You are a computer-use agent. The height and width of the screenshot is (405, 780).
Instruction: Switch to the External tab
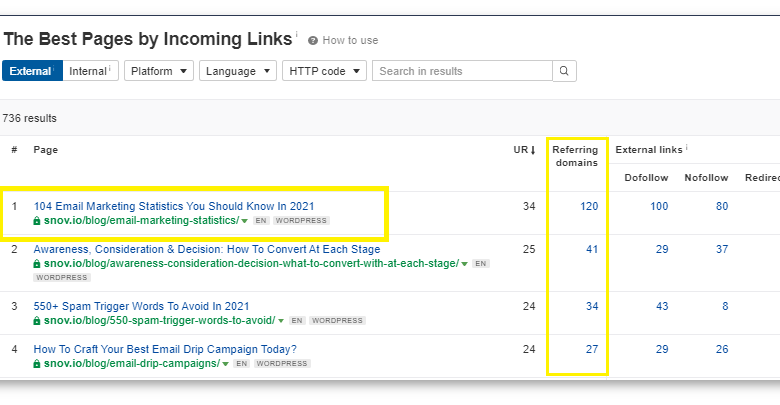coord(31,71)
